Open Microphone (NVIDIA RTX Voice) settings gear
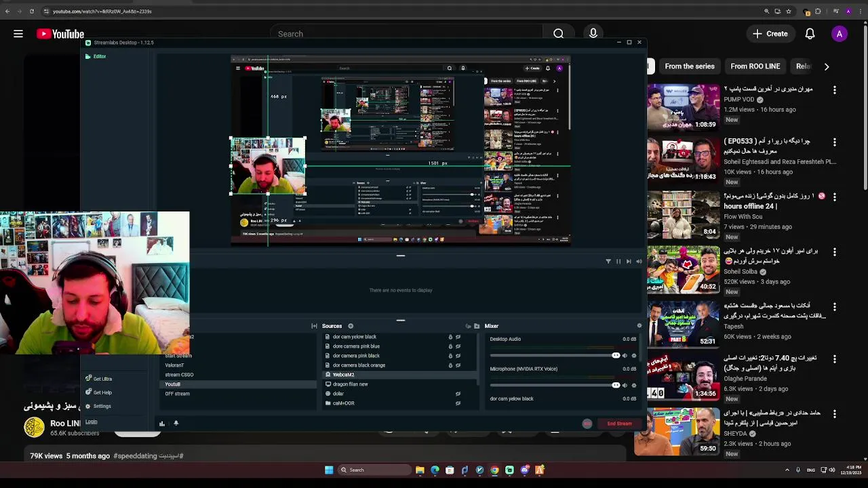The width and height of the screenshot is (868, 488). pos(634,386)
